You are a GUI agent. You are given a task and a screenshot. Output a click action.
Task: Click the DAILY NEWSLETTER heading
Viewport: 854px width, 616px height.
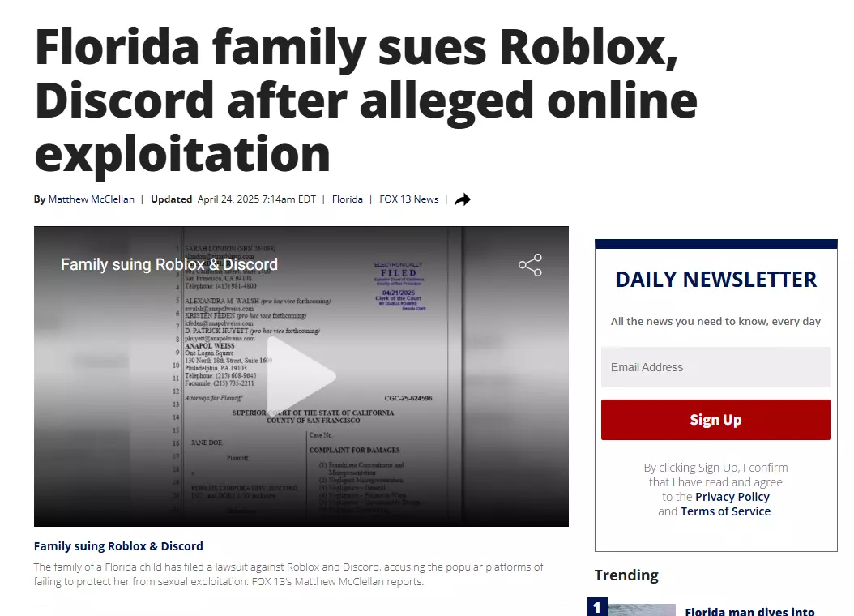[x=715, y=280]
